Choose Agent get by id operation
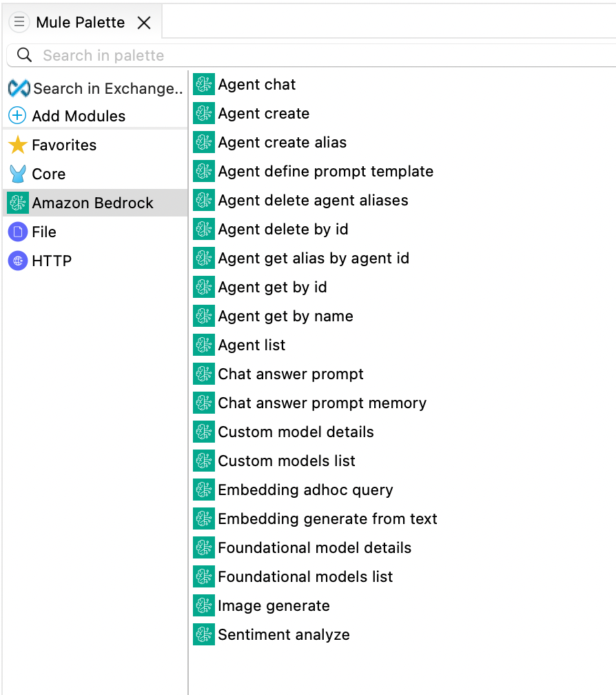This screenshot has height=695, width=616. [272, 288]
